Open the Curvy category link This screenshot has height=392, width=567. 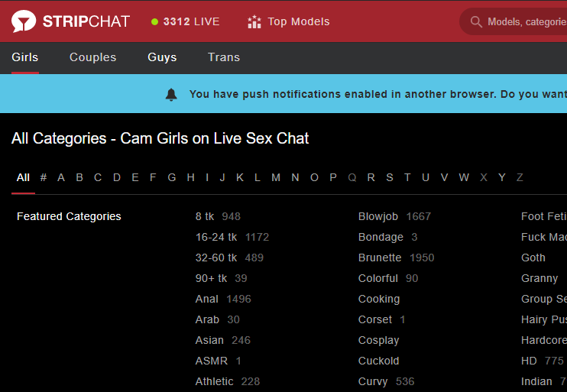(x=373, y=381)
